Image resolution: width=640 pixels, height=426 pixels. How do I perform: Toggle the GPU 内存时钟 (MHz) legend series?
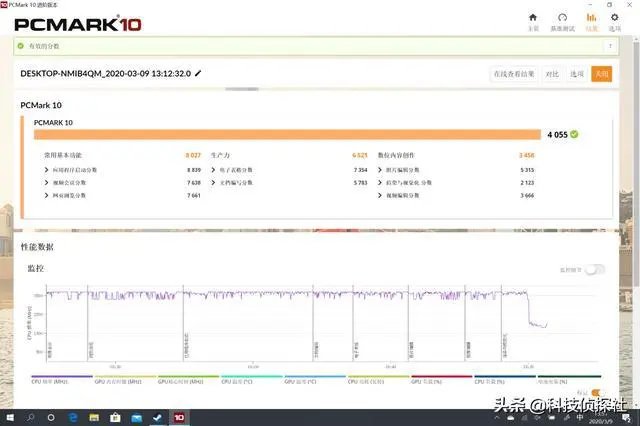click(x=125, y=380)
